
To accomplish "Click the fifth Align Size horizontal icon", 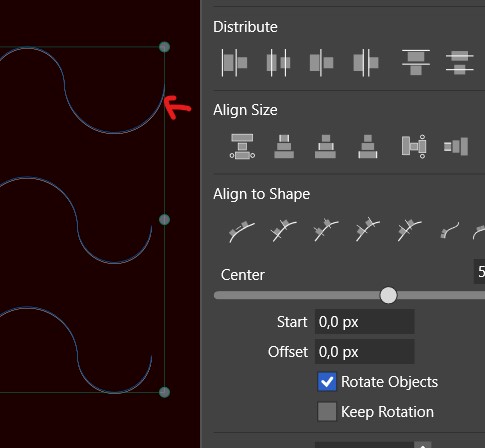I will (414, 146).
